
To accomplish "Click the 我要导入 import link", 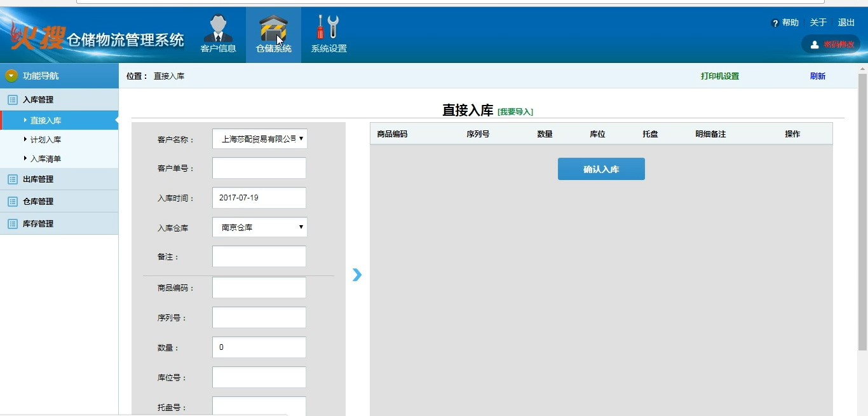I will [515, 112].
